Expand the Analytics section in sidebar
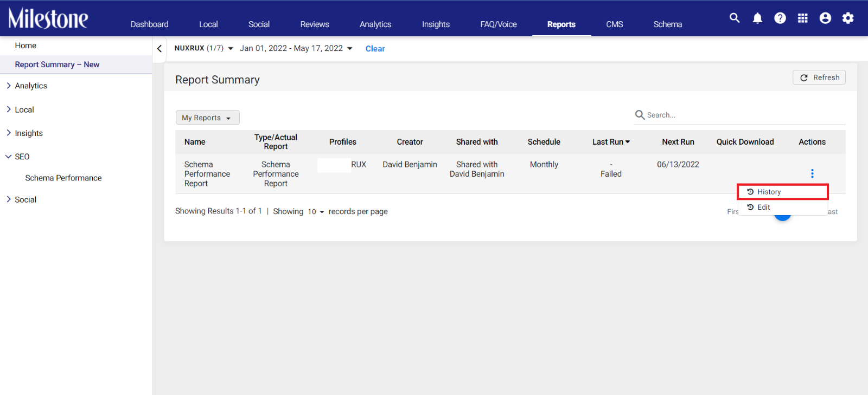Screen dimensions: 868x395 click(9, 86)
